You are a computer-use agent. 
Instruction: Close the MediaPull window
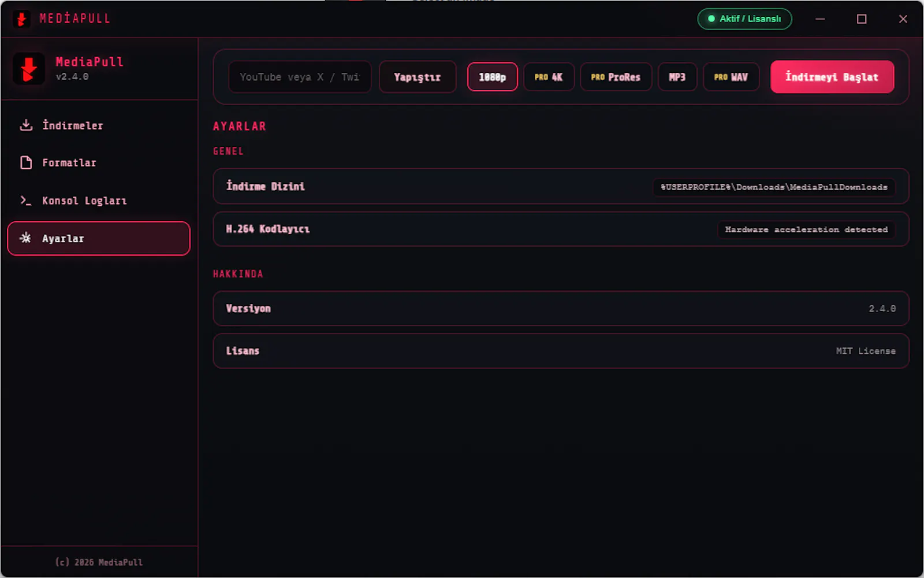(x=903, y=19)
